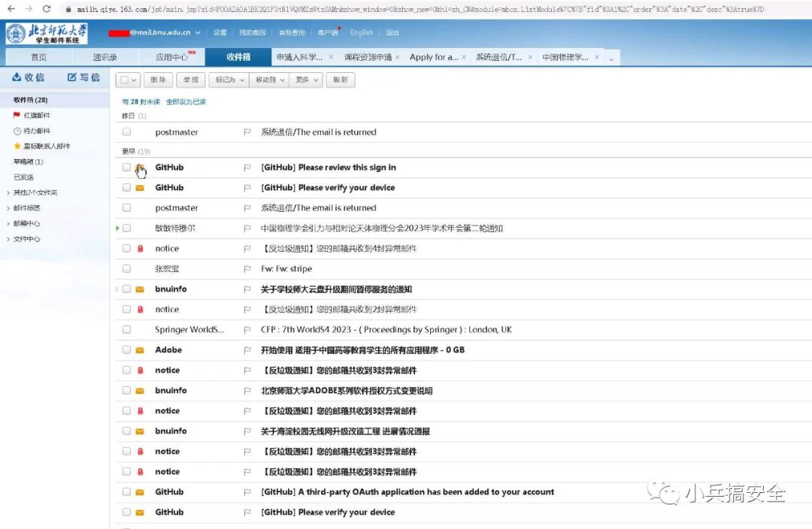Open the 标记为 dropdown
Viewport: 812px width, 529px height.
229,80
